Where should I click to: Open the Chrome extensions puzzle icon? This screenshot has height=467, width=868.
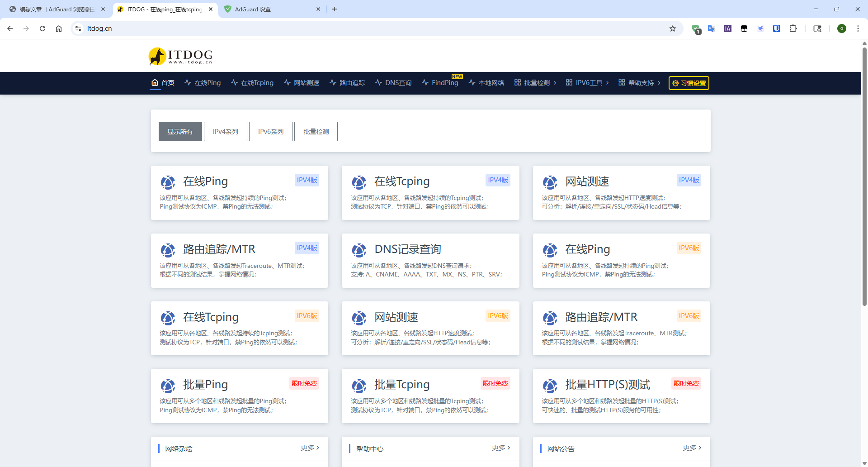click(793, 28)
